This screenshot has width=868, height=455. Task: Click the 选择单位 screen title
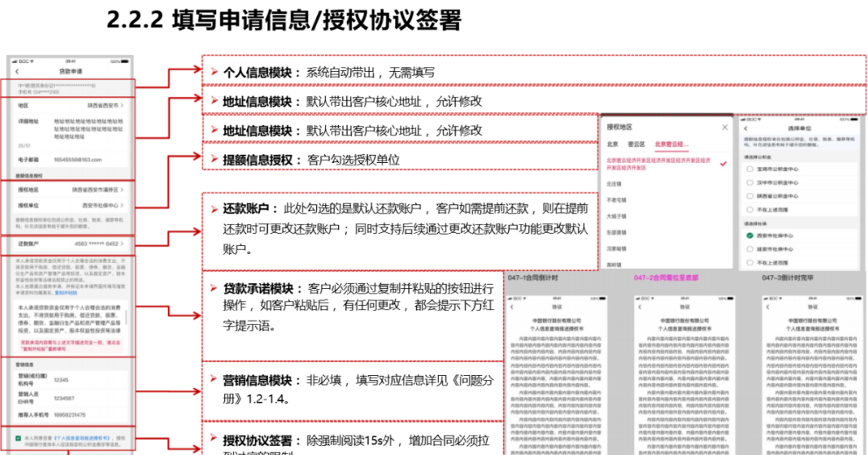799,127
